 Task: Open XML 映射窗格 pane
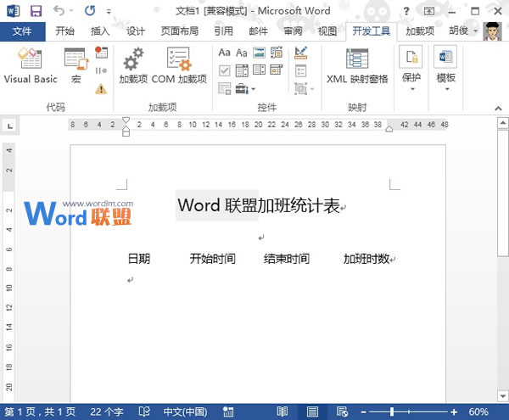pyautogui.click(x=357, y=65)
